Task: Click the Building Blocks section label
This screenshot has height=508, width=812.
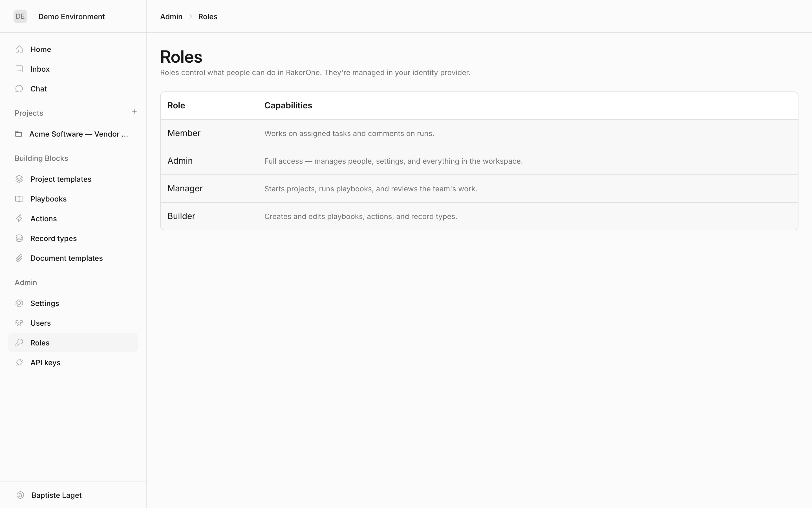Action: [41, 158]
